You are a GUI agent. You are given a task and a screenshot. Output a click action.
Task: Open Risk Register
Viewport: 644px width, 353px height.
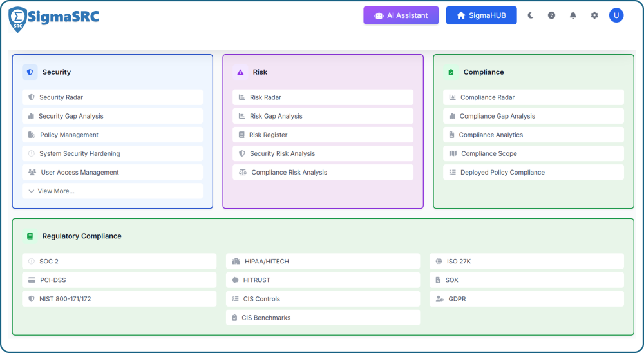click(323, 135)
